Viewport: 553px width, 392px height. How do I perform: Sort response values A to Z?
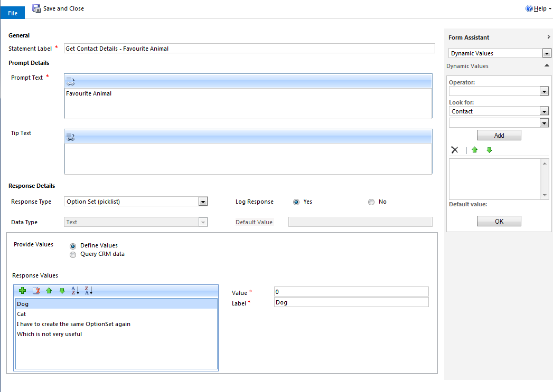click(x=75, y=291)
